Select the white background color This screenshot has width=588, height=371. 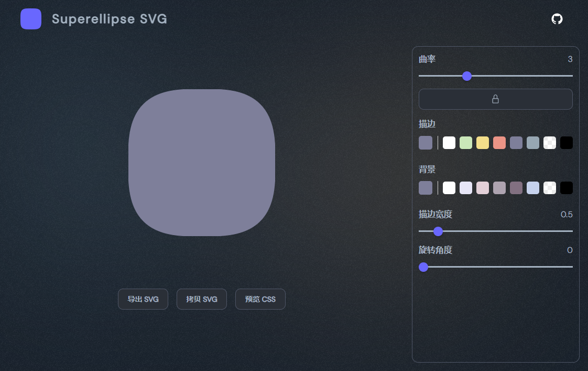449,188
